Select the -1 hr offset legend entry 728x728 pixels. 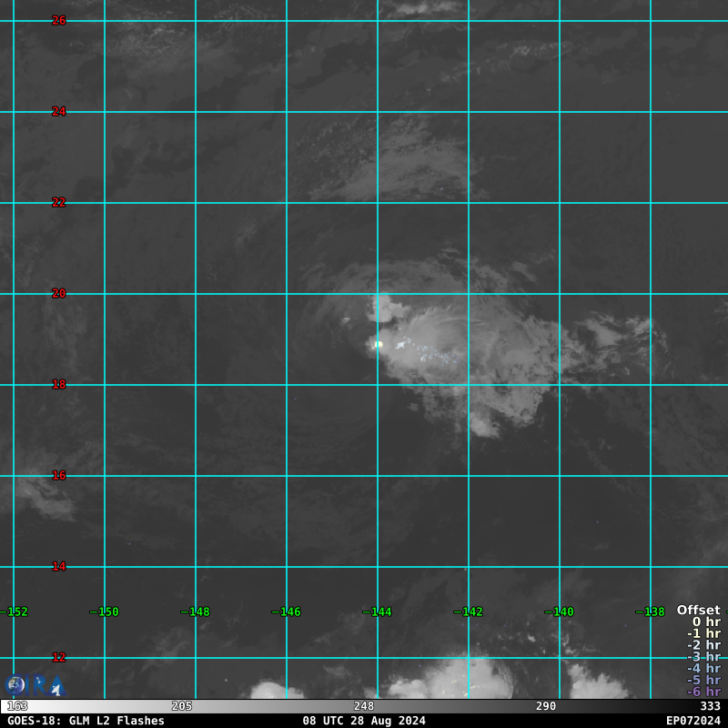click(x=703, y=634)
